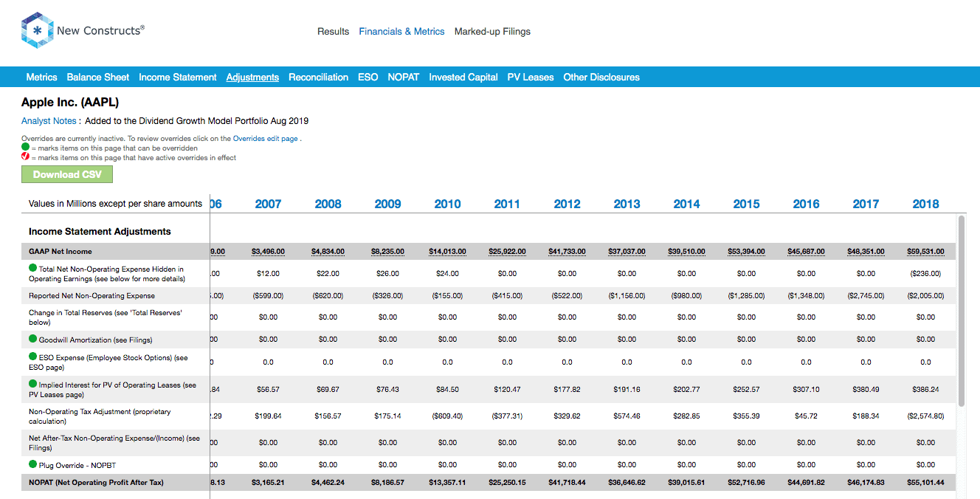Click the New Constructs brand name text
The height and width of the screenshot is (499, 980).
(100, 30)
